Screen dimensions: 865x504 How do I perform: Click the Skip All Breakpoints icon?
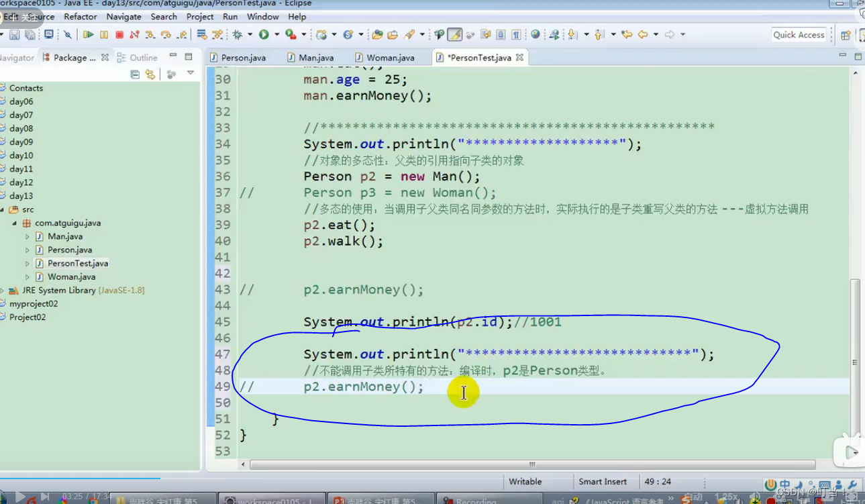[x=68, y=35]
